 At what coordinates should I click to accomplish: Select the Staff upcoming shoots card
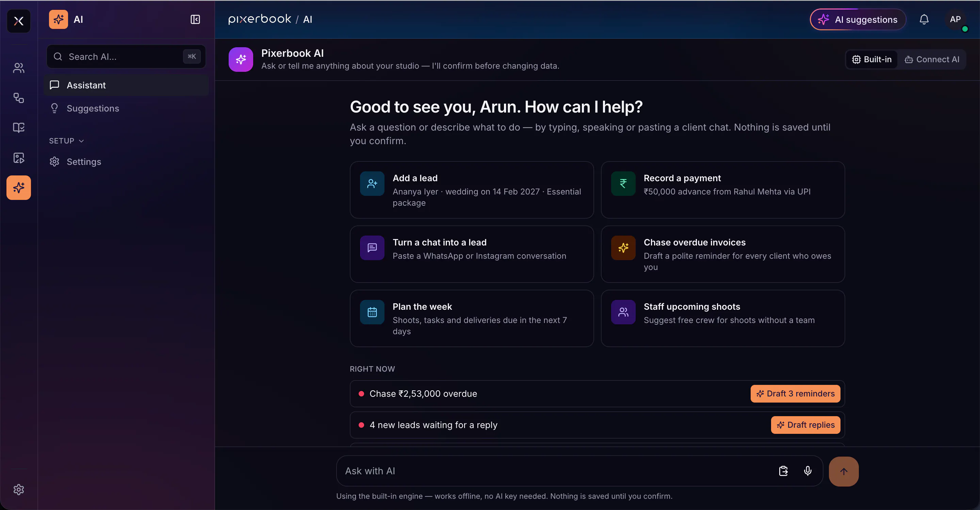[x=723, y=318]
